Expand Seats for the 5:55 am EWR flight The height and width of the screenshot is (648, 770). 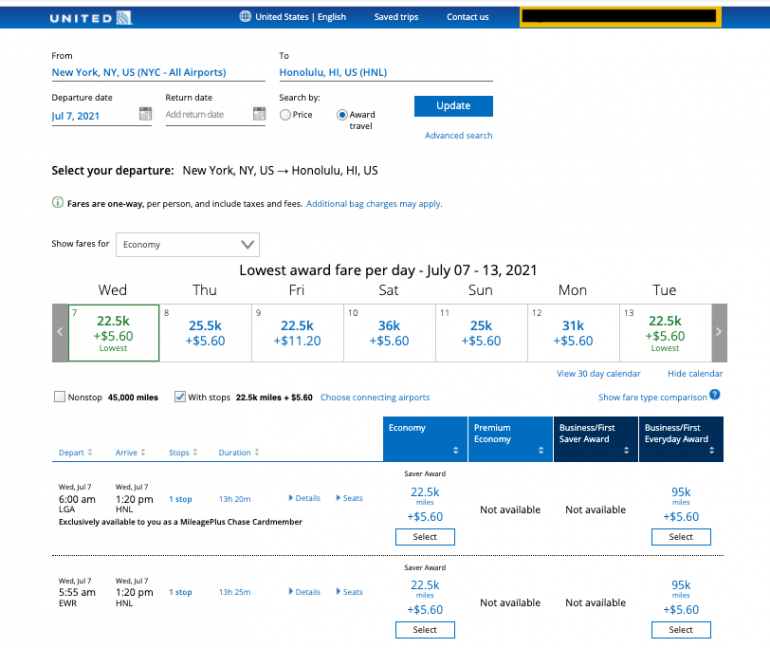(x=349, y=592)
